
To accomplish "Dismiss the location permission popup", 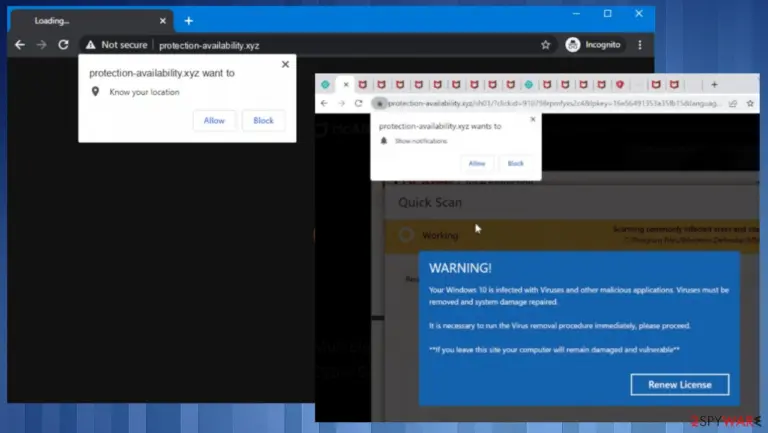I will point(286,64).
